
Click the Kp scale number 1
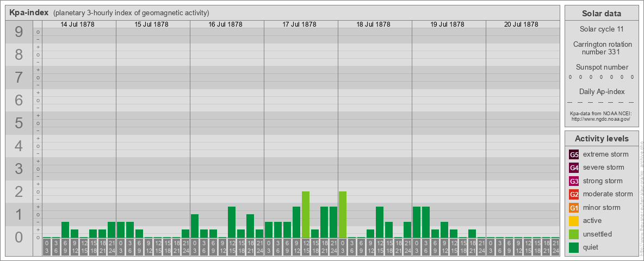click(19, 215)
